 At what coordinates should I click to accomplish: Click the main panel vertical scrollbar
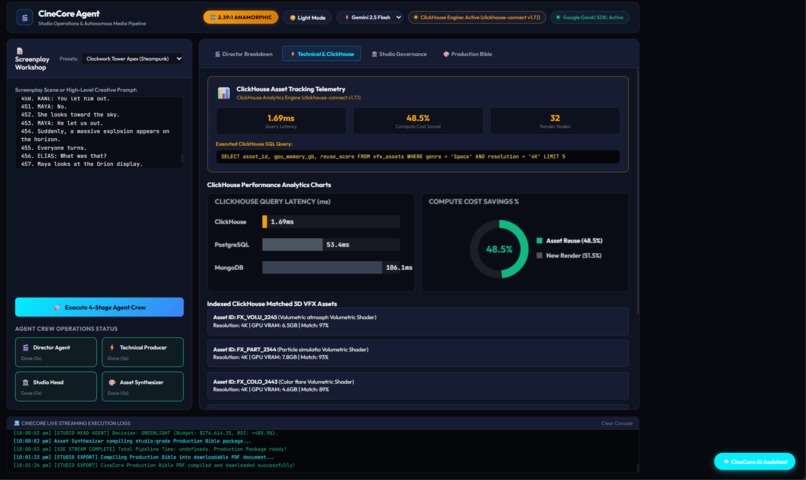coord(637,190)
